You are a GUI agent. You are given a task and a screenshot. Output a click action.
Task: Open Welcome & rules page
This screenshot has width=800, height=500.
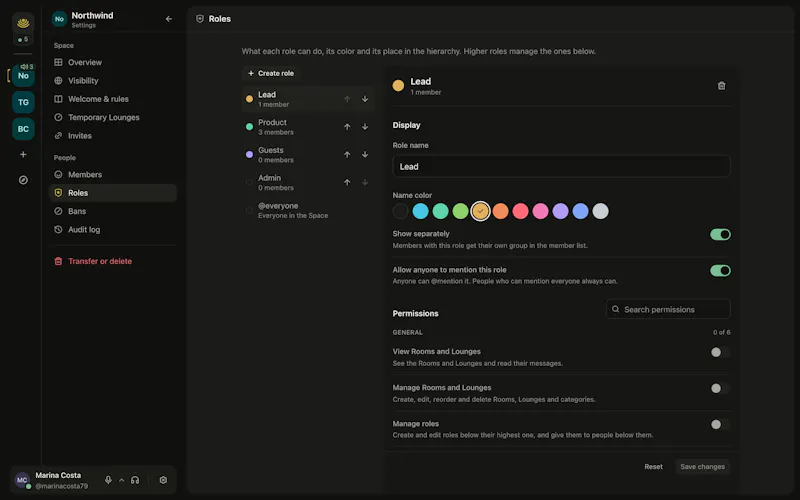[x=113, y=99]
